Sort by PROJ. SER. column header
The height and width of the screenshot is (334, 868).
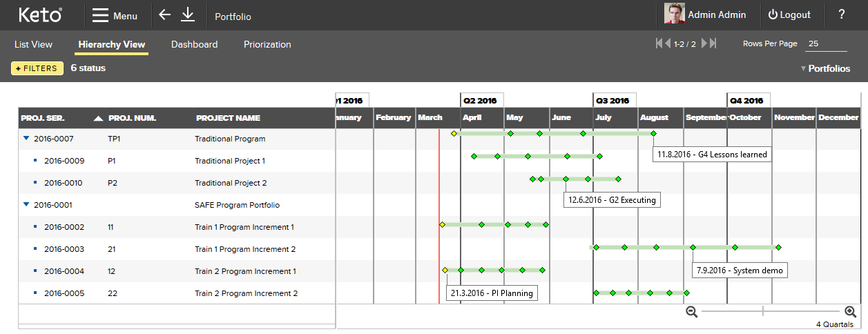pos(43,118)
